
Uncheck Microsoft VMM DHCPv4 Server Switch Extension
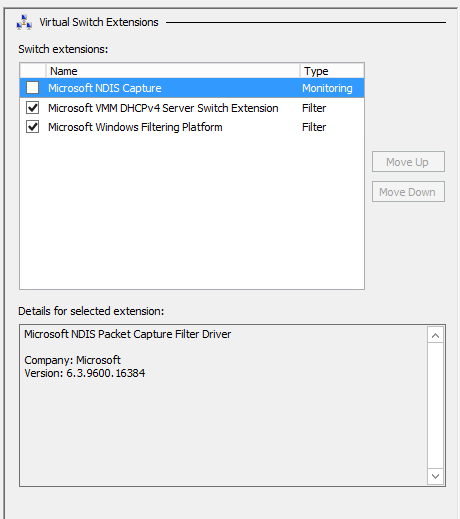click(33, 108)
